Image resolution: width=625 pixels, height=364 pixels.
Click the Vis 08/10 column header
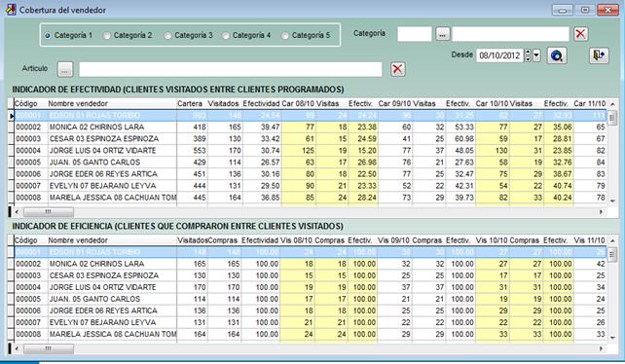pyautogui.click(x=296, y=240)
